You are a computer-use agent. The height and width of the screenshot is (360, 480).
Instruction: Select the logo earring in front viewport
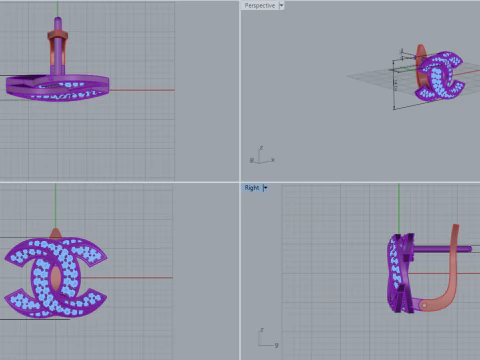(x=55, y=277)
